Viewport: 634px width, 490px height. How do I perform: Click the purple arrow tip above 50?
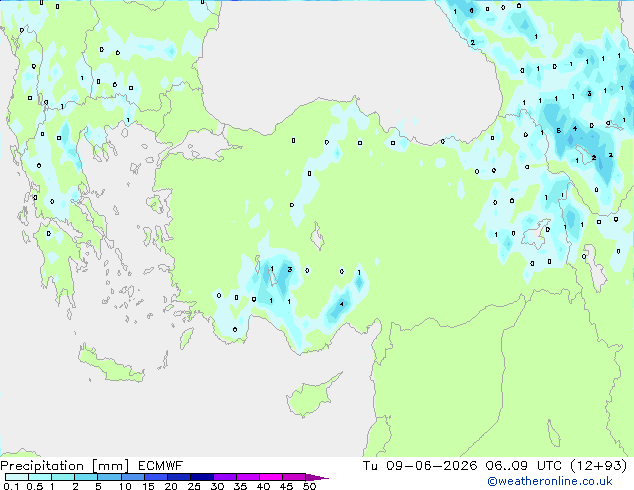(317, 477)
